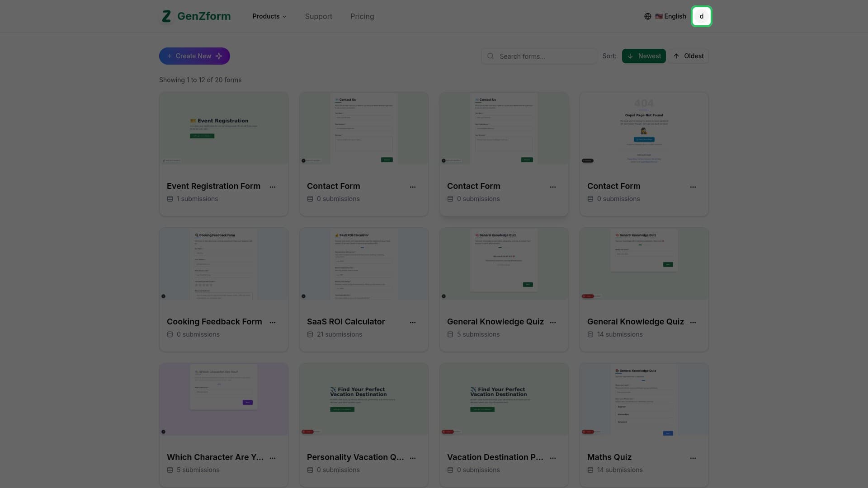The height and width of the screenshot is (488, 868).
Task: Open the Pricing page
Action: coord(362,16)
